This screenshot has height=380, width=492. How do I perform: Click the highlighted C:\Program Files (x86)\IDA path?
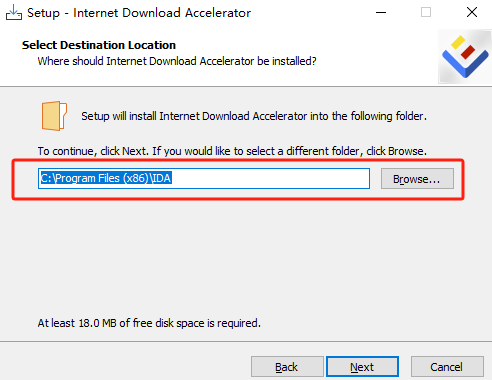tap(106, 178)
